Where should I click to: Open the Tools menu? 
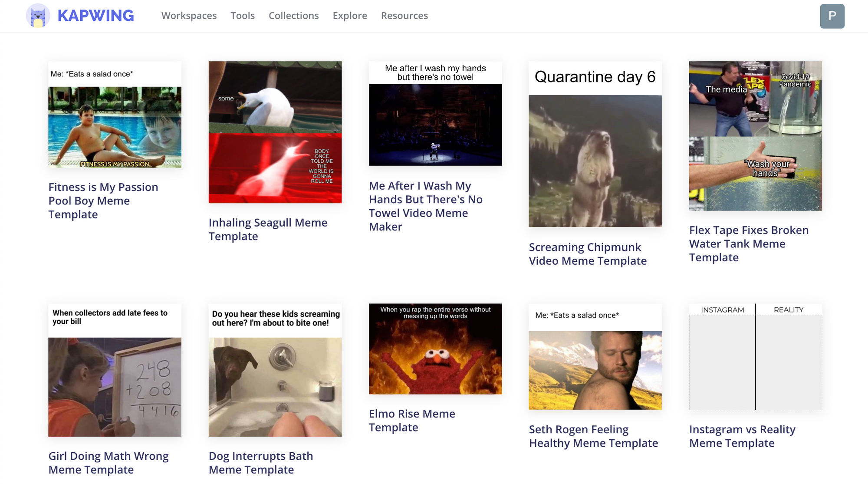click(242, 16)
